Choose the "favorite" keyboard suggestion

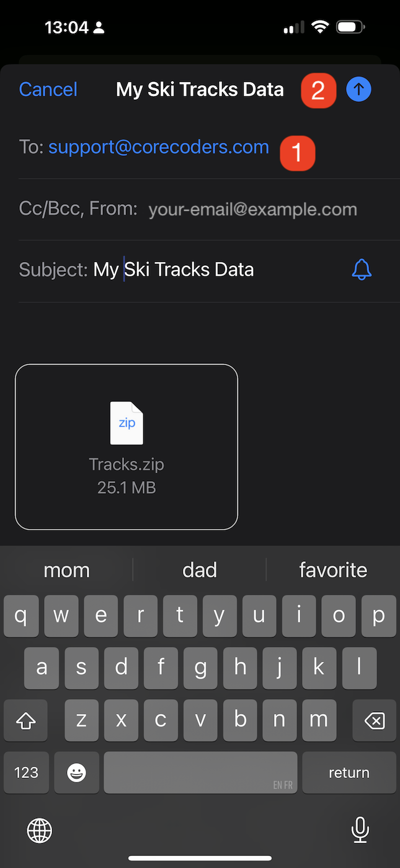point(333,570)
